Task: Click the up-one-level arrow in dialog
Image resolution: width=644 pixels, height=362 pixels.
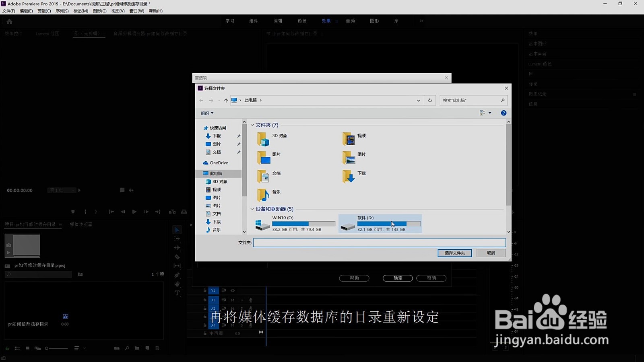Action: tap(226, 101)
